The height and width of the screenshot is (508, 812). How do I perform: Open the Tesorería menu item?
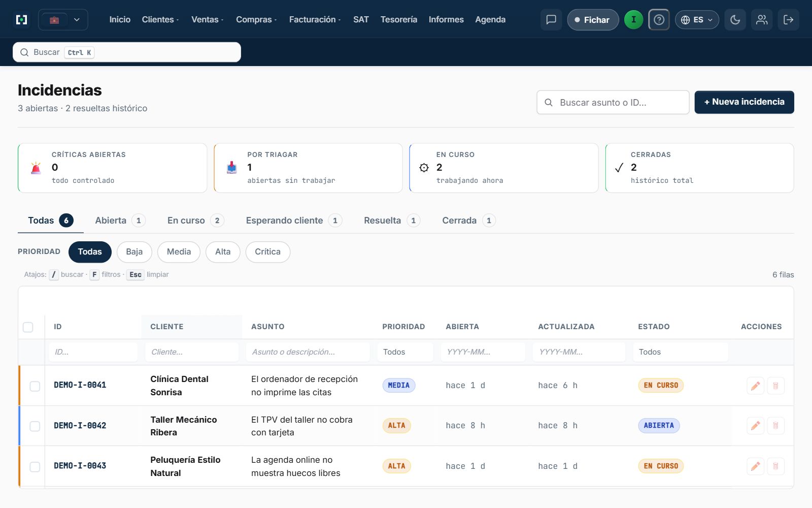tap(399, 20)
